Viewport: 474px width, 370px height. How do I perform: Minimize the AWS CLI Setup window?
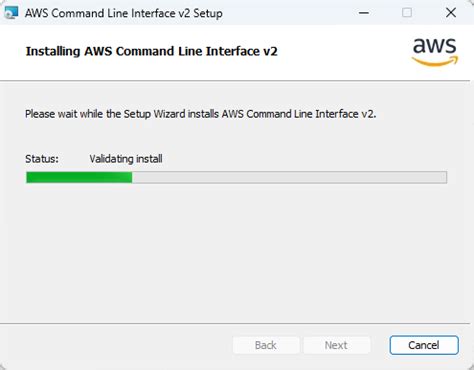tap(364, 13)
